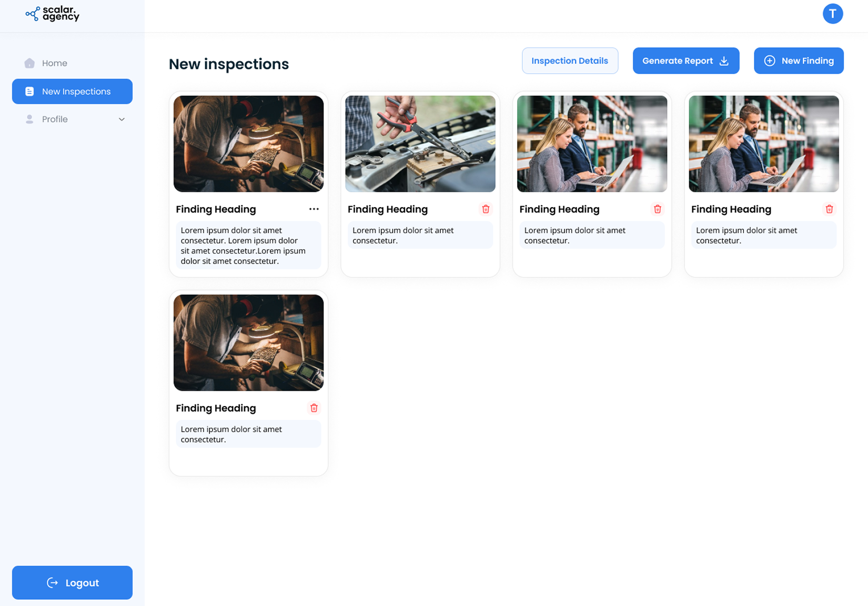Screen dimensions: 868x606
Task: Delete the pliers finding using its trash icon
Action: point(486,209)
